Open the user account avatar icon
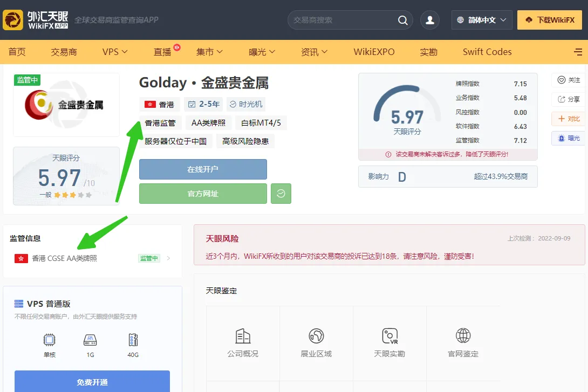Image resolution: width=588 pixels, height=392 pixels. [430, 20]
